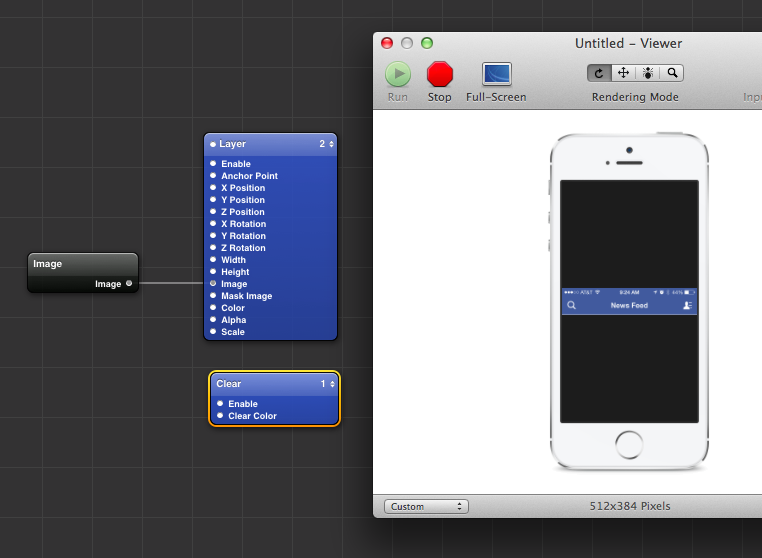762x558 pixels.
Task: Click the Run button in Viewer
Action: (398, 74)
